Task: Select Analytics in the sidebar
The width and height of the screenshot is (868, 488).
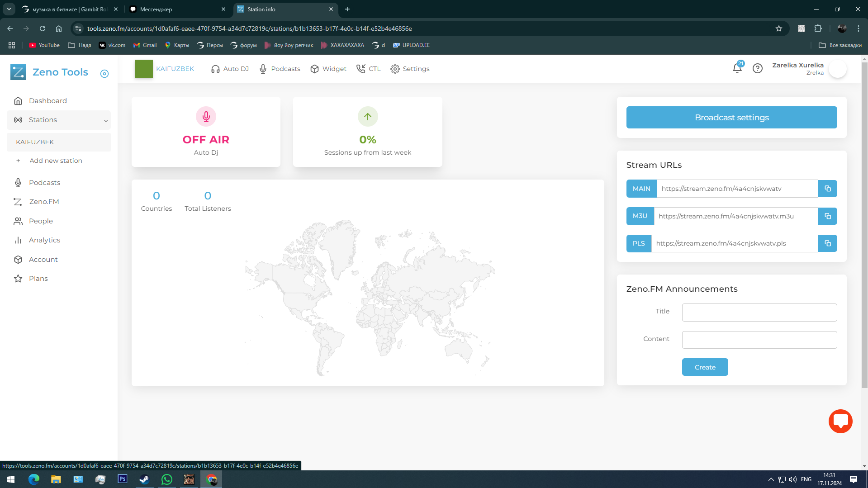Action: 44,240
